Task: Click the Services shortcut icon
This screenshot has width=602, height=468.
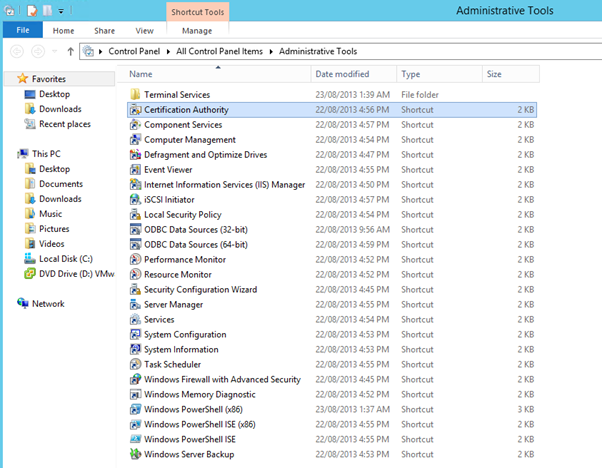Action: 136,320
